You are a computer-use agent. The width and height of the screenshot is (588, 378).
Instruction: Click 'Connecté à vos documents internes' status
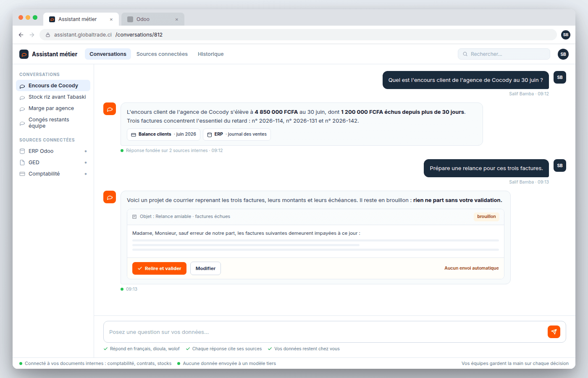pyautogui.click(x=98, y=364)
